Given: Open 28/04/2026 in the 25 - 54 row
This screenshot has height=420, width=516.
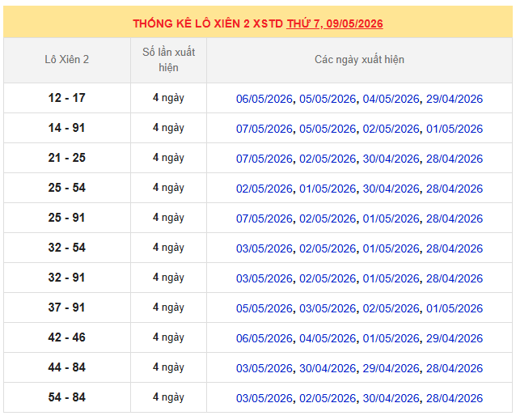Looking at the screenshot, I should [455, 189].
